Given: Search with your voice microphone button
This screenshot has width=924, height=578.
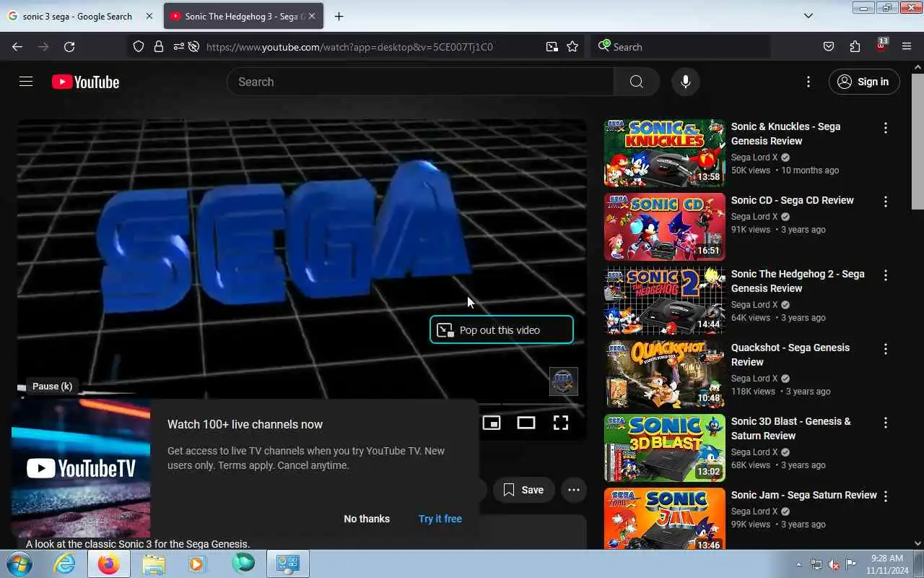Looking at the screenshot, I should click(x=686, y=82).
